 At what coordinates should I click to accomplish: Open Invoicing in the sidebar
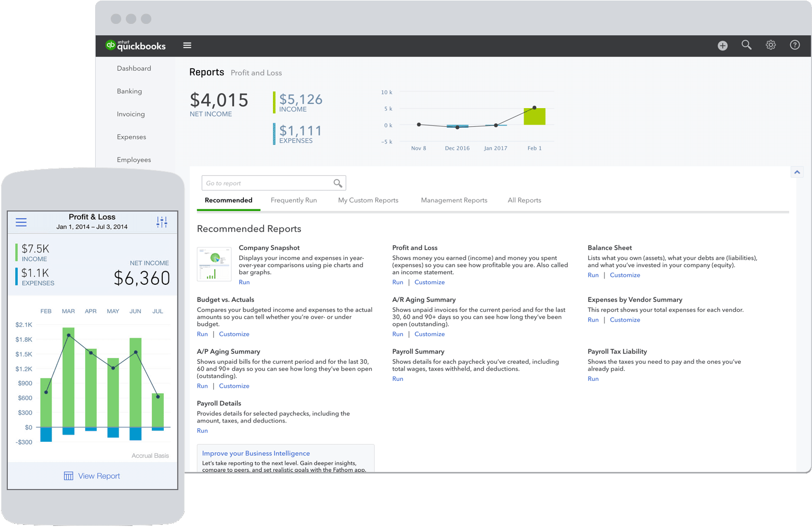pyautogui.click(x=131, y=114)
